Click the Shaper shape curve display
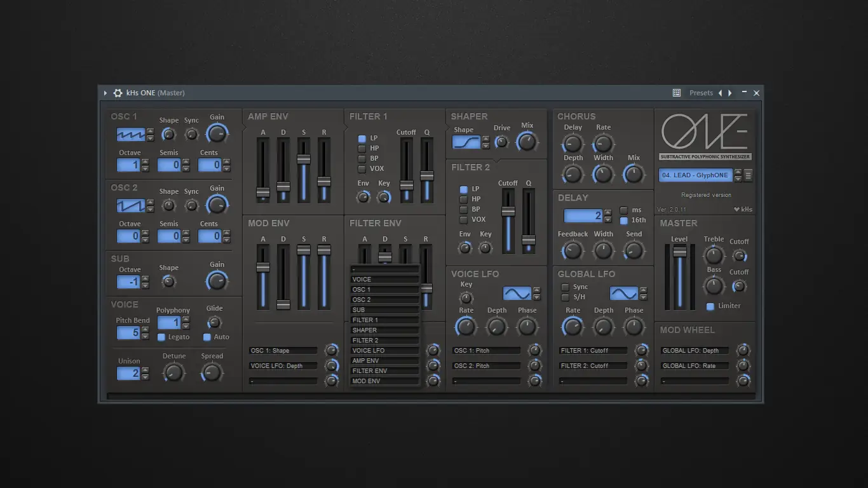This screenshot has height=488, width=868. [466, 142]
